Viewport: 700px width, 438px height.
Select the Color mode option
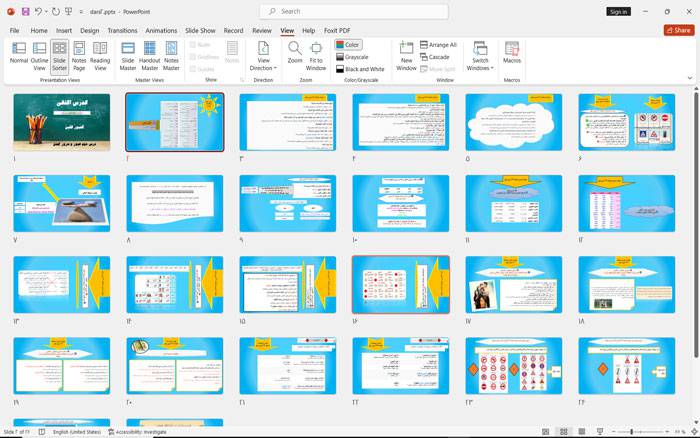[349, 45]
